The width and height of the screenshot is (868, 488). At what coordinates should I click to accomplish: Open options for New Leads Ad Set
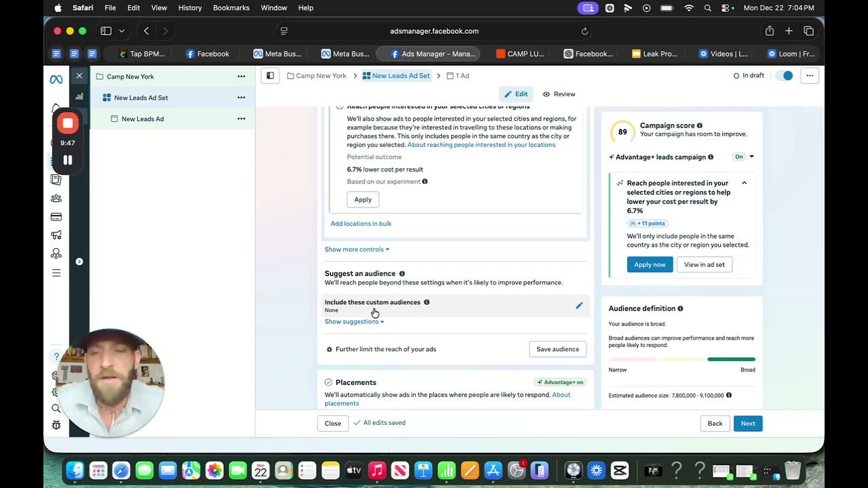point(241,98)
